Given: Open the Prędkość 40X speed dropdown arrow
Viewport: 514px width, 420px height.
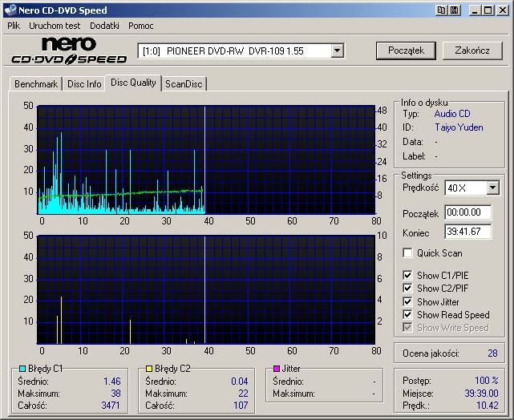Looking at the screenshot, I should point(492,188).
